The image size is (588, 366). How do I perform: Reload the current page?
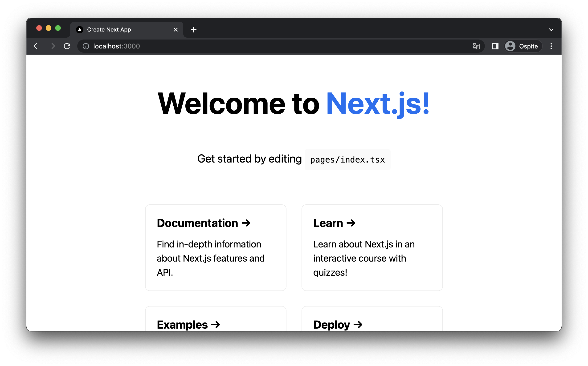click(67, 46)
